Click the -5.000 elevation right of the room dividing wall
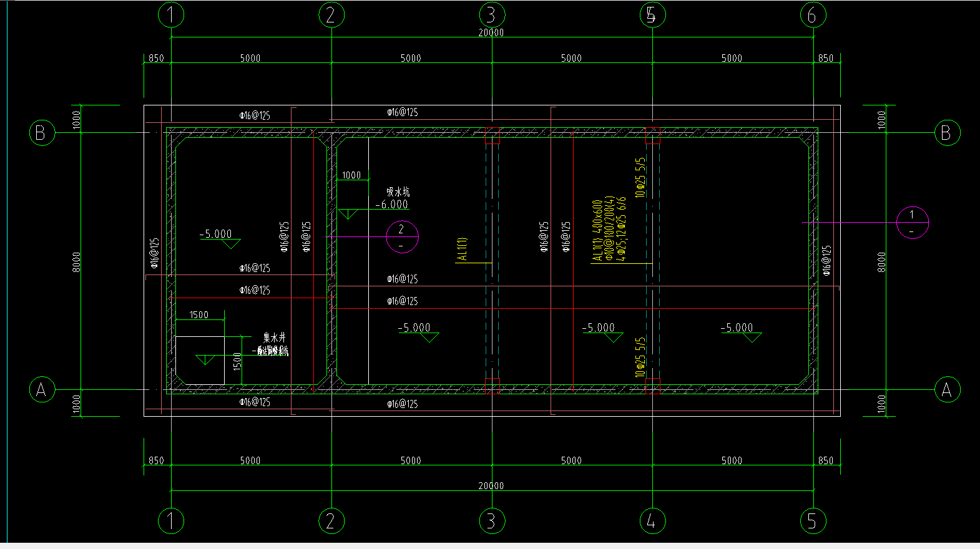Viewport: 980px width, 549px height. (x=414, y=328)
